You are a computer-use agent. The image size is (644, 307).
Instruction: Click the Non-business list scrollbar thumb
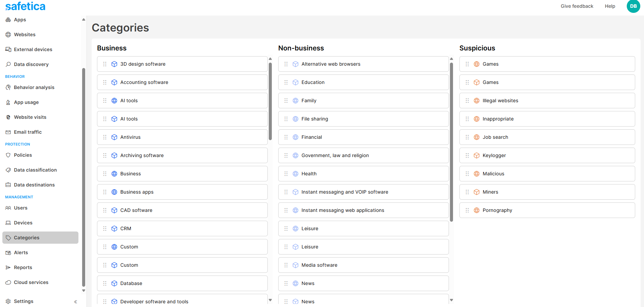point(451,142)
